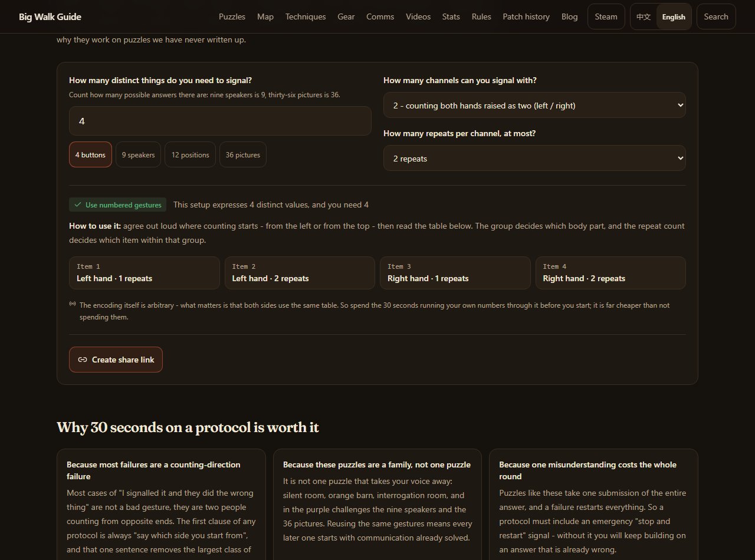Click the text This setup expresses 4 distinct values
The image size is (755, 560).
pos(271,205)
